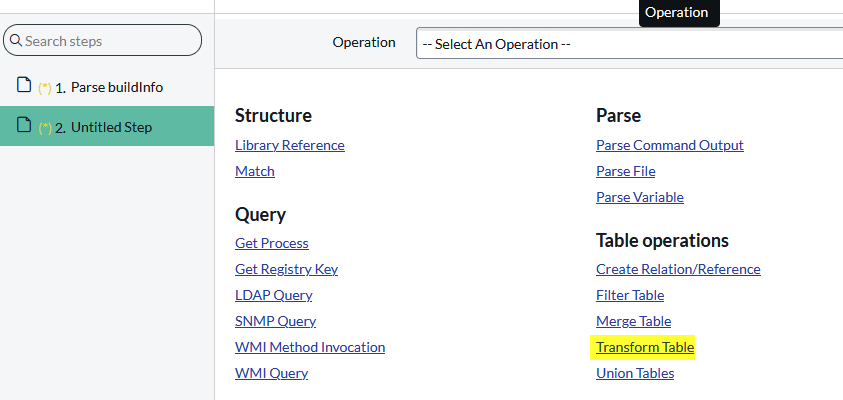843x400 pixels.
Task: Open the Get Process query link
Action: coord(271,243)
